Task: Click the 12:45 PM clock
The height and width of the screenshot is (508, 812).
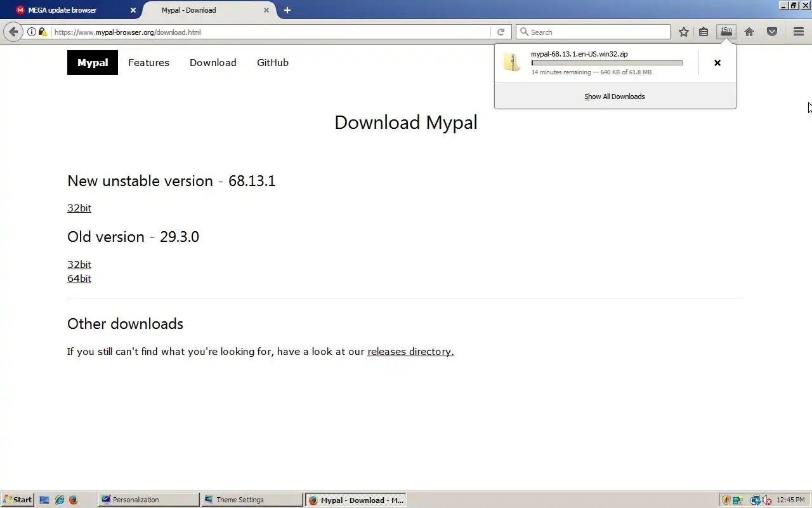Action: pyautogui.click(x=790, y=500)
